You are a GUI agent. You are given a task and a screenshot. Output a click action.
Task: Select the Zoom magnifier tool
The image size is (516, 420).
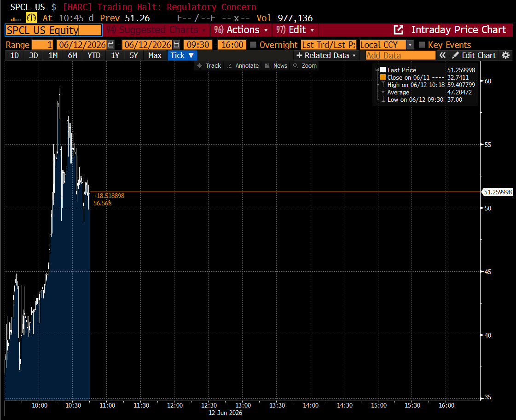coord(305,66)
